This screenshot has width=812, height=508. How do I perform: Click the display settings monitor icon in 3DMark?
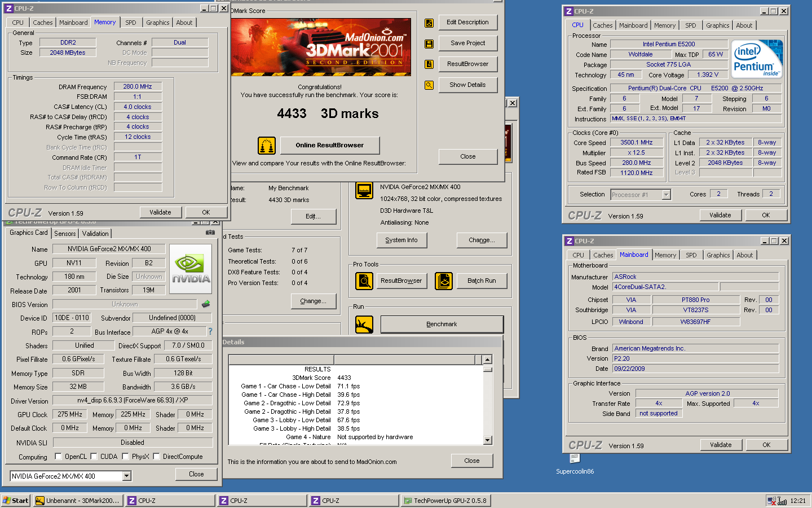coord(364,190)
